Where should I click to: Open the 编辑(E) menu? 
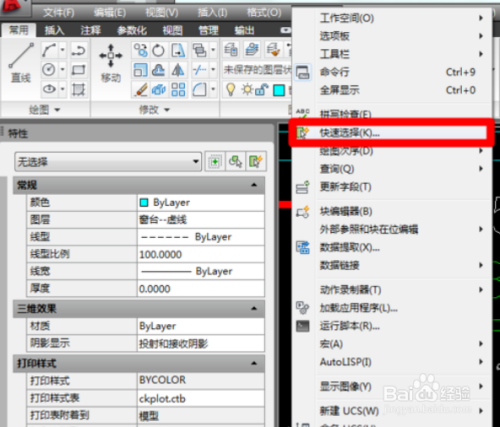(110, 13)
